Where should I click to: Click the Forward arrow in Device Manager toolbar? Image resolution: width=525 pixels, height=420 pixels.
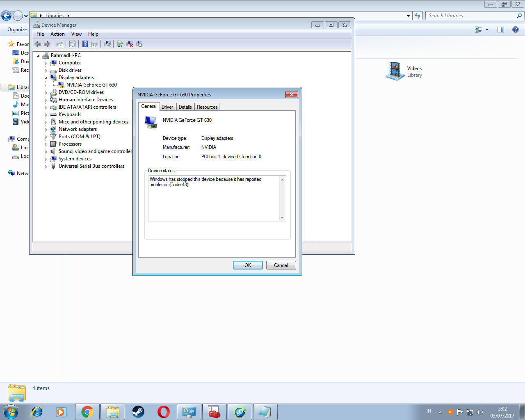[47, 44]
